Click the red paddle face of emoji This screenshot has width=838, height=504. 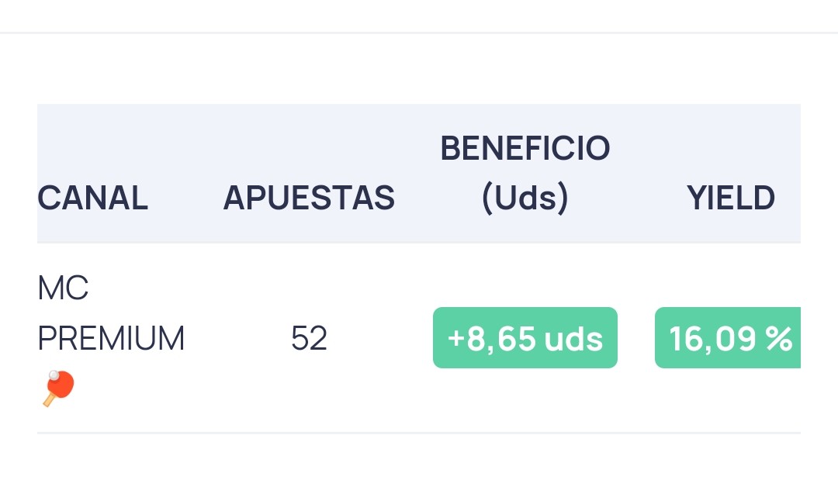[x=61, y=384]
